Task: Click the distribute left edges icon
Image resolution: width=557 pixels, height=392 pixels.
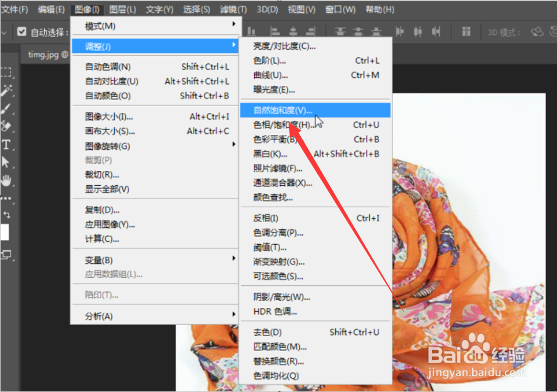Action: pyautogui.click(x=400, y=32)
